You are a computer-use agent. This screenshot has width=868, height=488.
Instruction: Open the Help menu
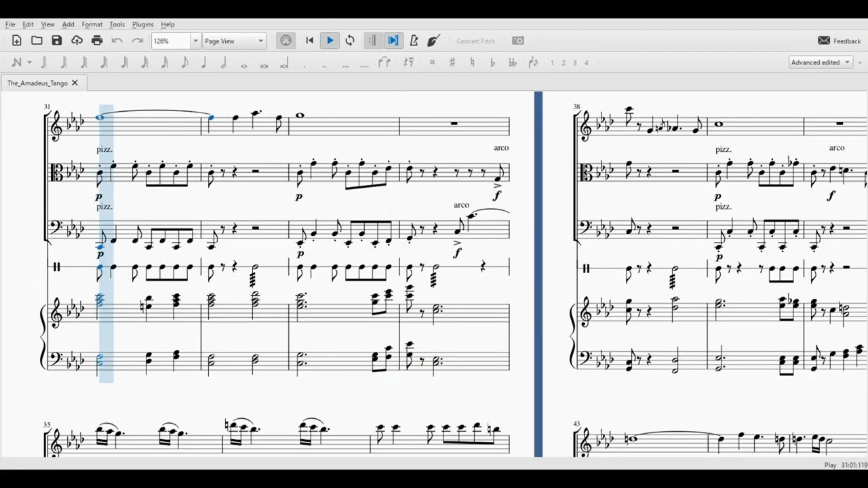pyautogui.click(x=167, y=24)
